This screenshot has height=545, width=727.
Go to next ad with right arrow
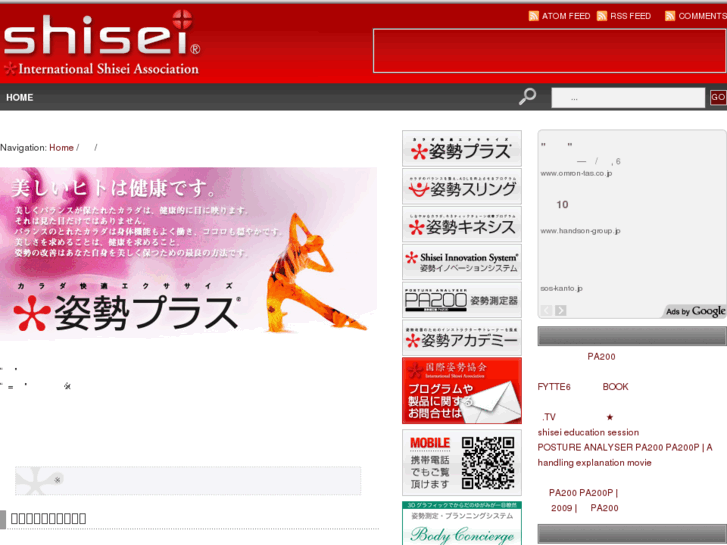(x=561, y=310)
